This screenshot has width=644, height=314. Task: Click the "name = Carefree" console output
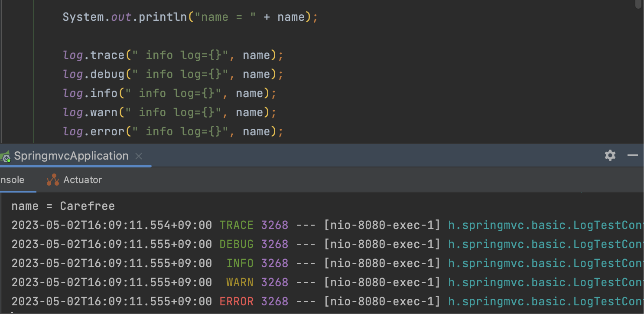tap(63, 206)
